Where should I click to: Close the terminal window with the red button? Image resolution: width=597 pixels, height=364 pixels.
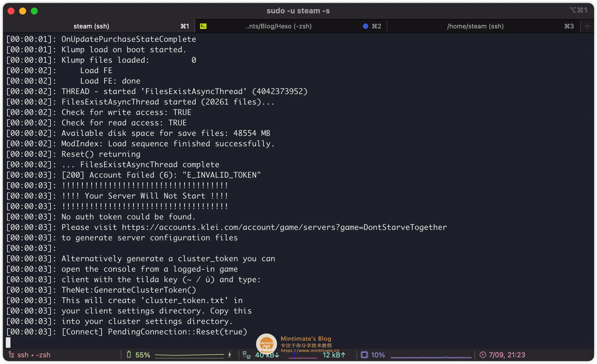(11, 11)
